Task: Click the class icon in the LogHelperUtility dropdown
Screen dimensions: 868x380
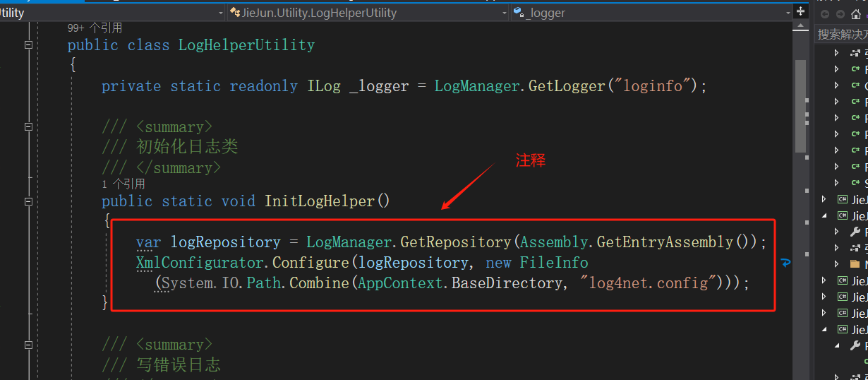Action: coord(235,13)
